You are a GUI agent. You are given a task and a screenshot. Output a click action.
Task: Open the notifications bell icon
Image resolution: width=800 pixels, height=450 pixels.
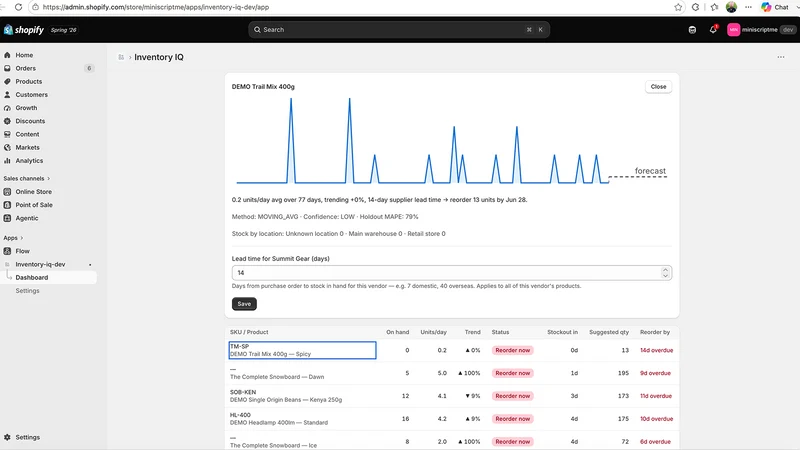click(713, 30)
